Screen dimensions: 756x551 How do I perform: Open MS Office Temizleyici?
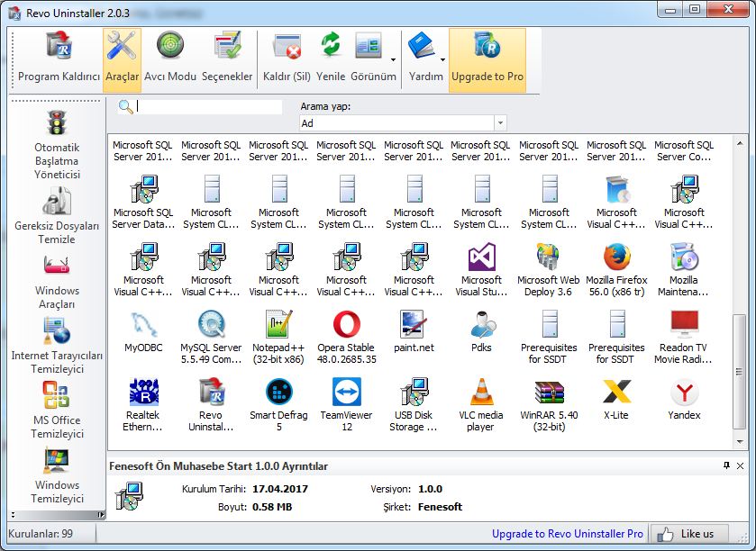57,411
